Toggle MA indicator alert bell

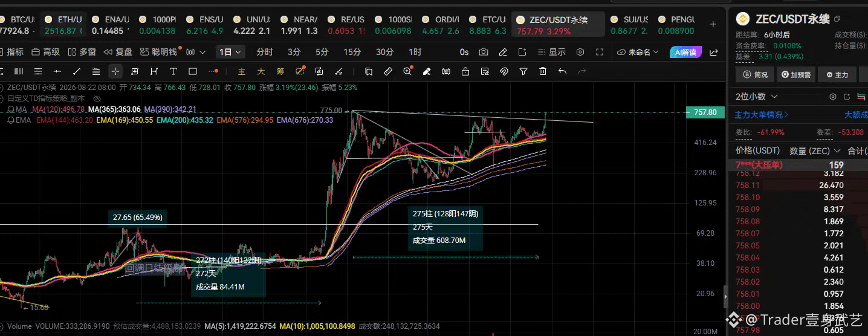[11, 109]
